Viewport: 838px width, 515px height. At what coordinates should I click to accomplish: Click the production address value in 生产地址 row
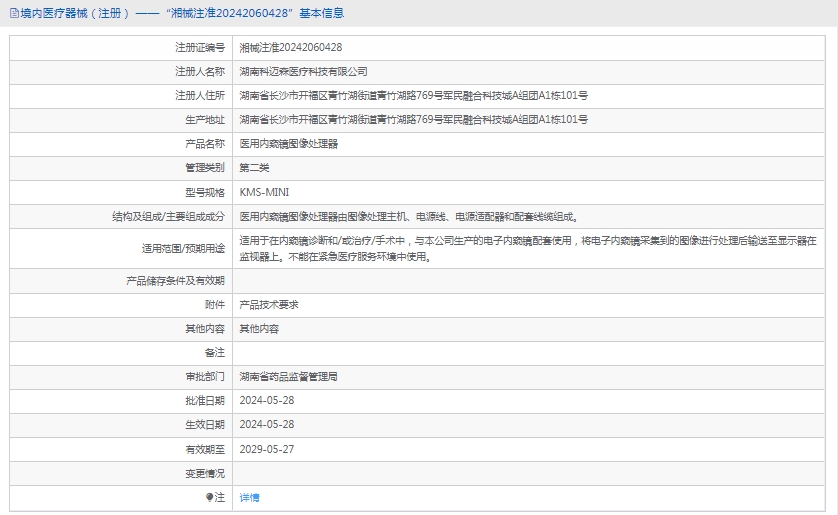(413, 120)
